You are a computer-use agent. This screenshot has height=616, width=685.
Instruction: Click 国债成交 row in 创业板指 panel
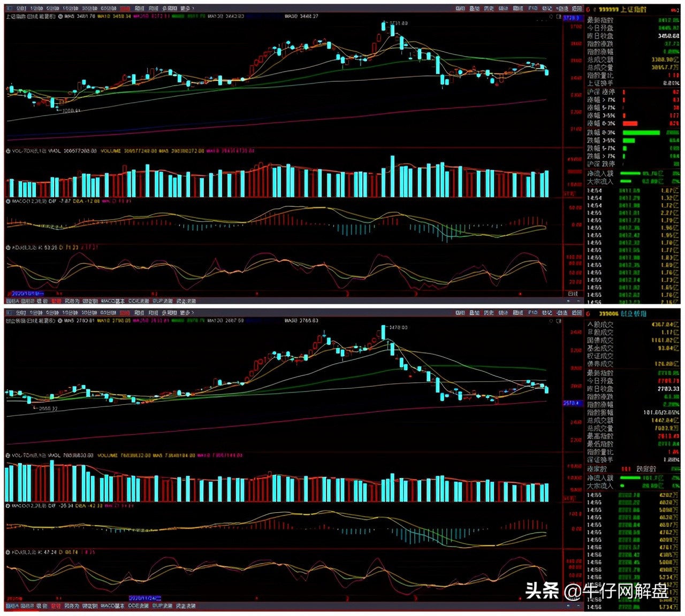point(633,340)
